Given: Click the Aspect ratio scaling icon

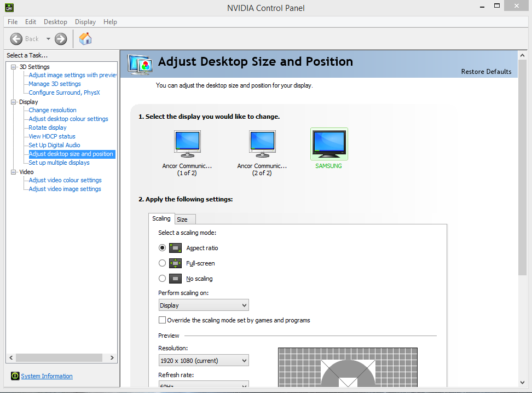Looking at the screenshot, I should coord(175,248).
